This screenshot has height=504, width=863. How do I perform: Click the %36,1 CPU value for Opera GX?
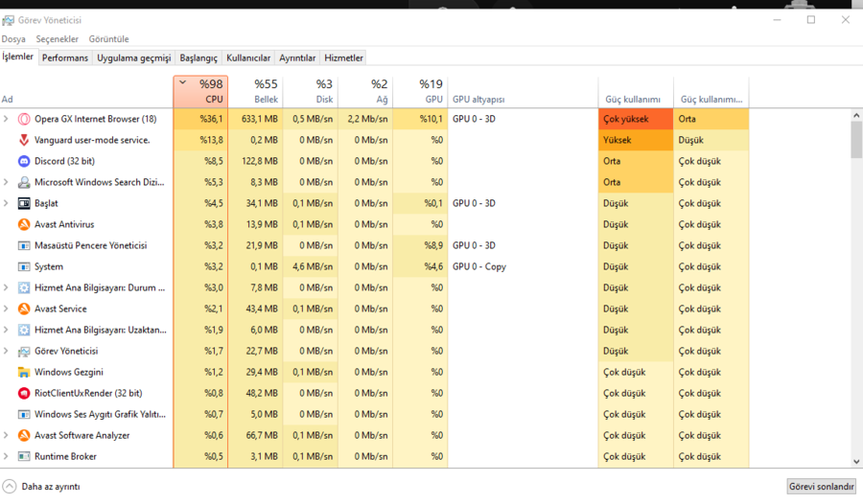(x=200, y=119)
